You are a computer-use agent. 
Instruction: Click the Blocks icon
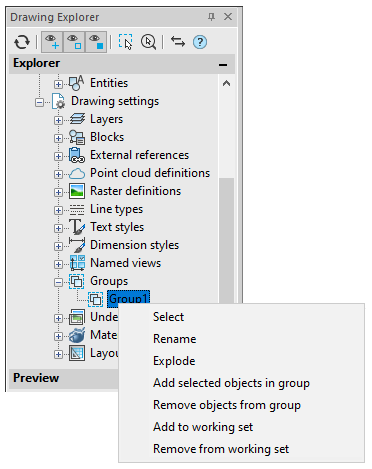click(x=77, y=137)
